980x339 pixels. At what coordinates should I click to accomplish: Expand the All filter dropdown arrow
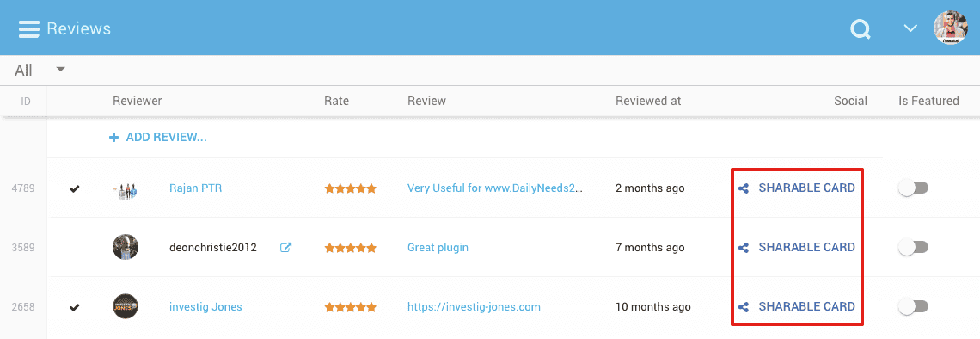click(61, 69)
